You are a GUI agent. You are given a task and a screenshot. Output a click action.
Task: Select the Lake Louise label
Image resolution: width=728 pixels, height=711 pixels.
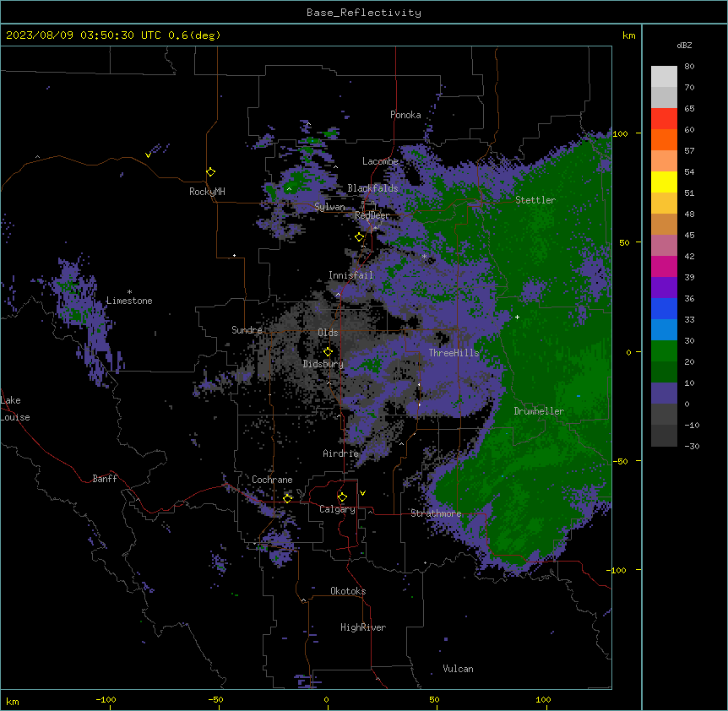click(15, 409)
